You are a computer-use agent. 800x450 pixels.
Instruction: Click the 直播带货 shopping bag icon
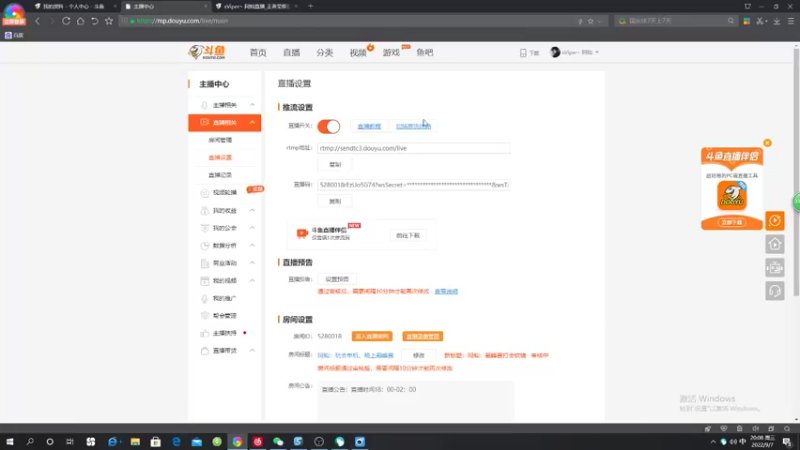tap(205, 351)
